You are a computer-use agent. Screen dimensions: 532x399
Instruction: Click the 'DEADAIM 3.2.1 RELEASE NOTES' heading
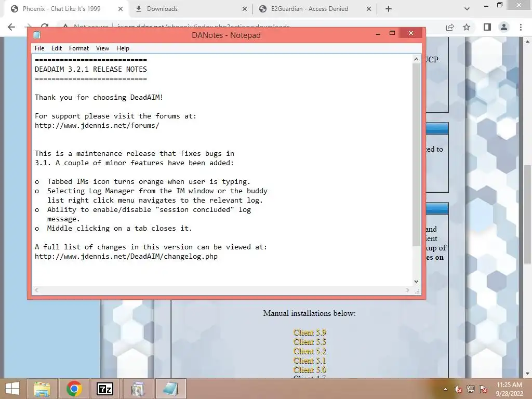90,69
